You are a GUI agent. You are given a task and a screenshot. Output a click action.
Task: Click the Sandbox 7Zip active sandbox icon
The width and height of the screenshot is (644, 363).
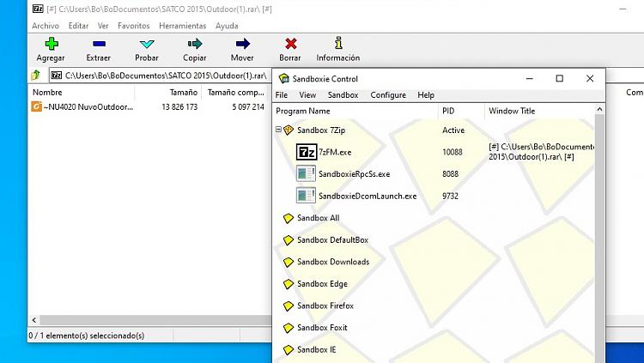pyautogui.click(x=289, y=130)
